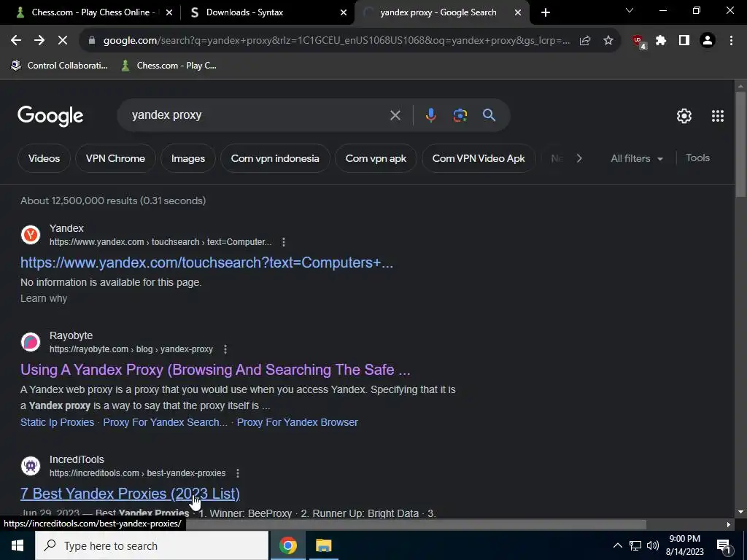The height and width of the screenshot is (560, 747).
Task: Open yandex.com touchsearch result link
Action: coord(206,262)
